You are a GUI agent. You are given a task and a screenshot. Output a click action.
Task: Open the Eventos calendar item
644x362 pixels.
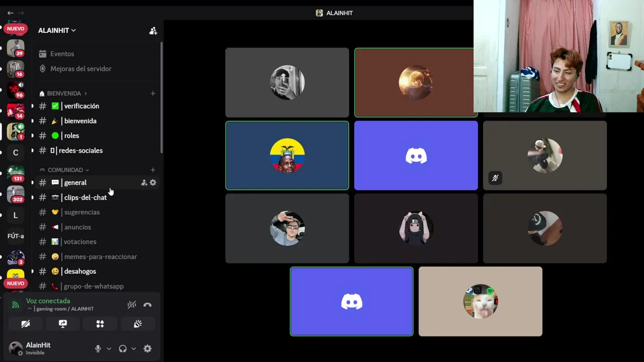(x=62, y=54)
